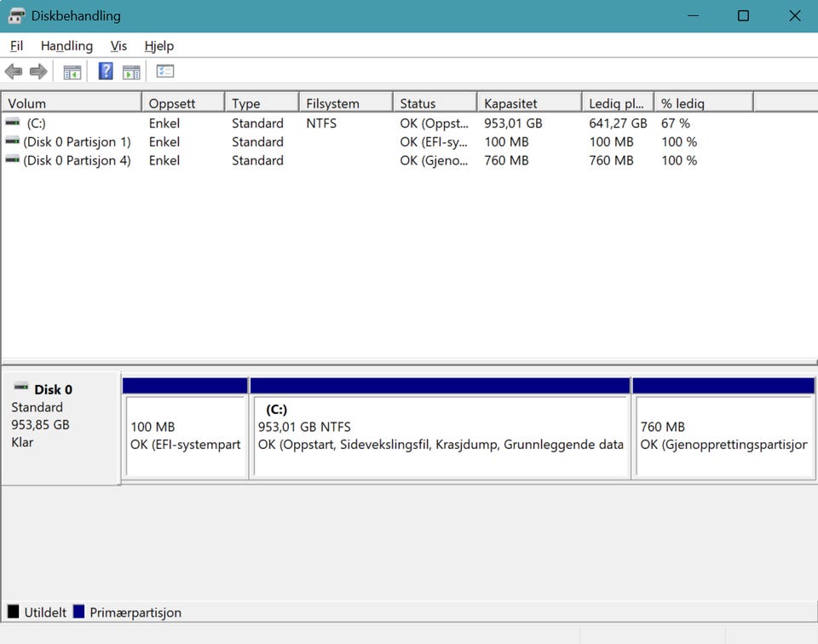
Task: Open the Handling menu
Action: (66, 46)
